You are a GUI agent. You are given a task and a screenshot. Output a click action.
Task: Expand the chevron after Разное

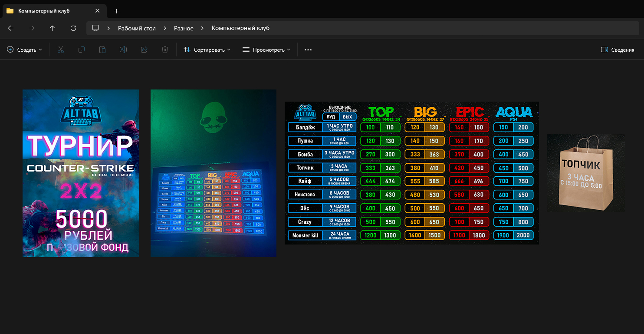tap(202, 28)
